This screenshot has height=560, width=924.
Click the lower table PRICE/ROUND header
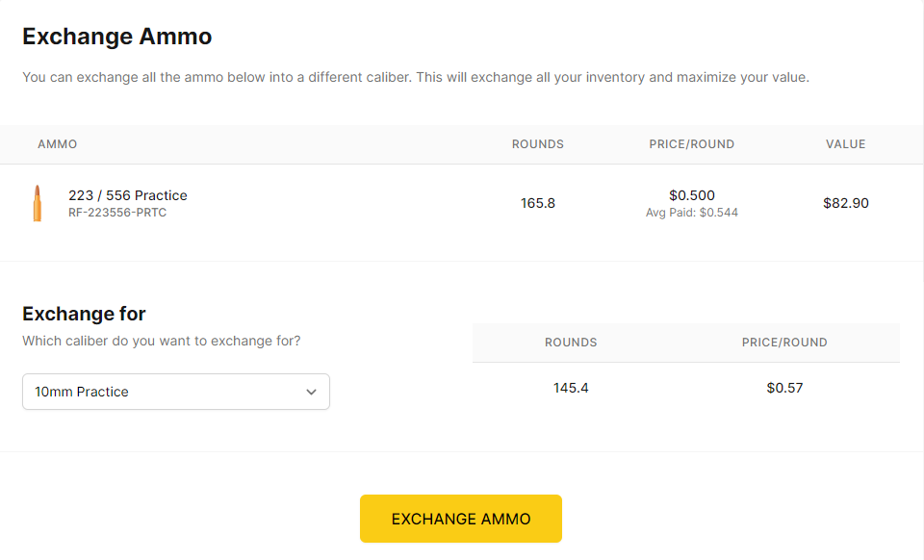(x=784, y=343)
